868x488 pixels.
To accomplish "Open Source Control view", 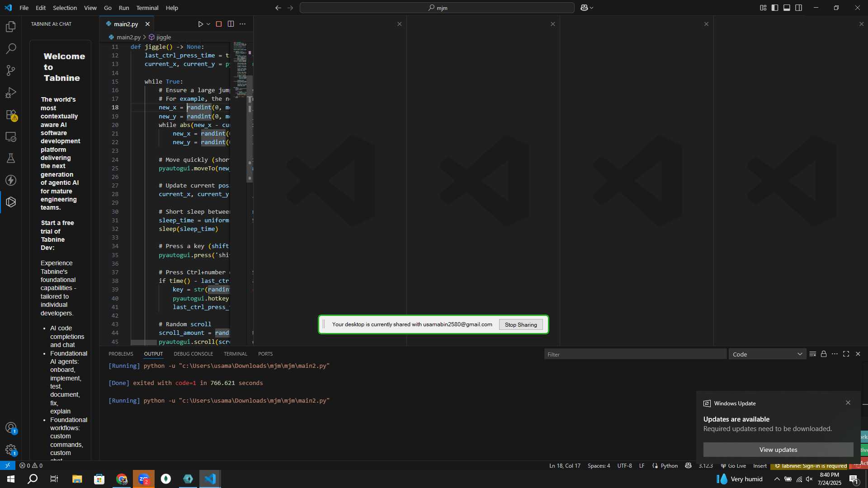I will pyautogui.click(x=11, y=70).
